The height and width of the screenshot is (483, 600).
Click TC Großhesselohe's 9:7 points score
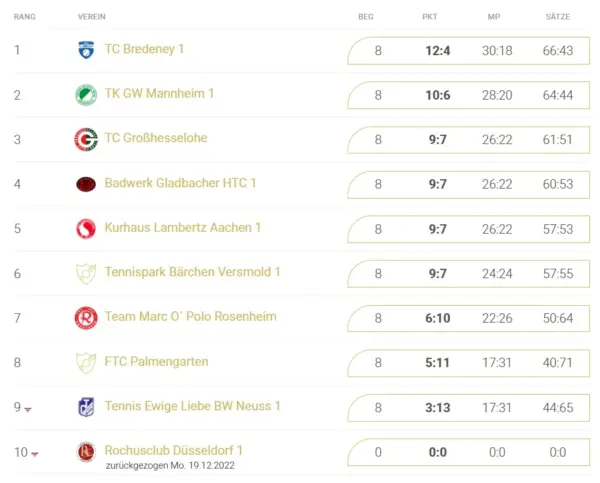pos(438,140)
